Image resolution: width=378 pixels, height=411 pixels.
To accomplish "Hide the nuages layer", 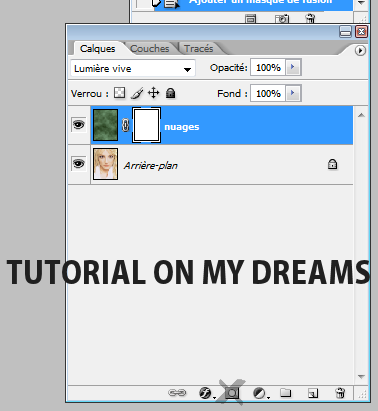I will [79, 125].
